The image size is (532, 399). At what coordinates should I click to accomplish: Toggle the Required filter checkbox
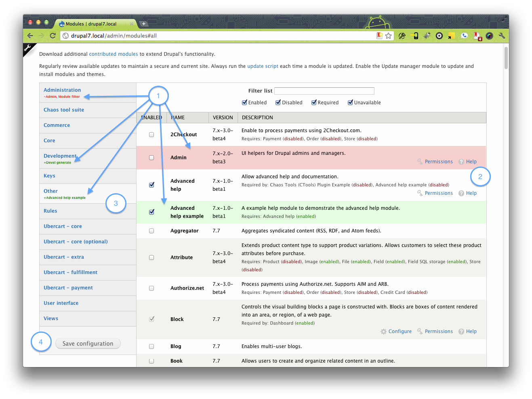tap(314, 103)
